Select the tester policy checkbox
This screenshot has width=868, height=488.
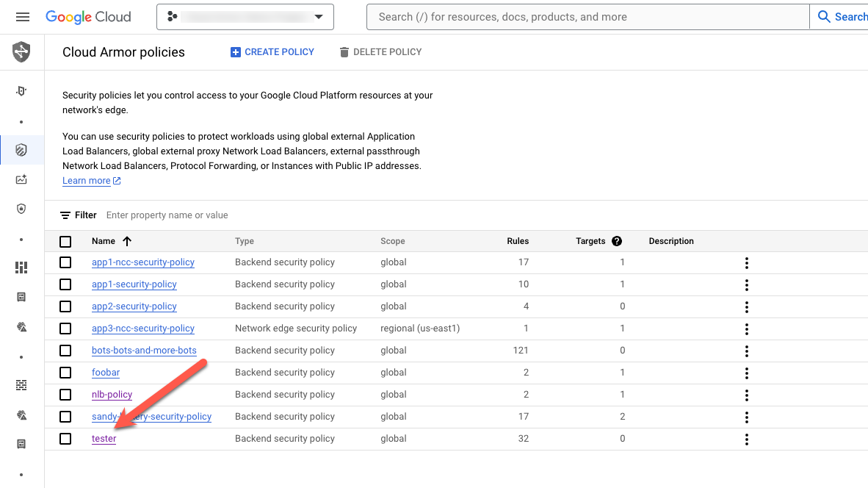pyautogui.click(x=65, y=439)
